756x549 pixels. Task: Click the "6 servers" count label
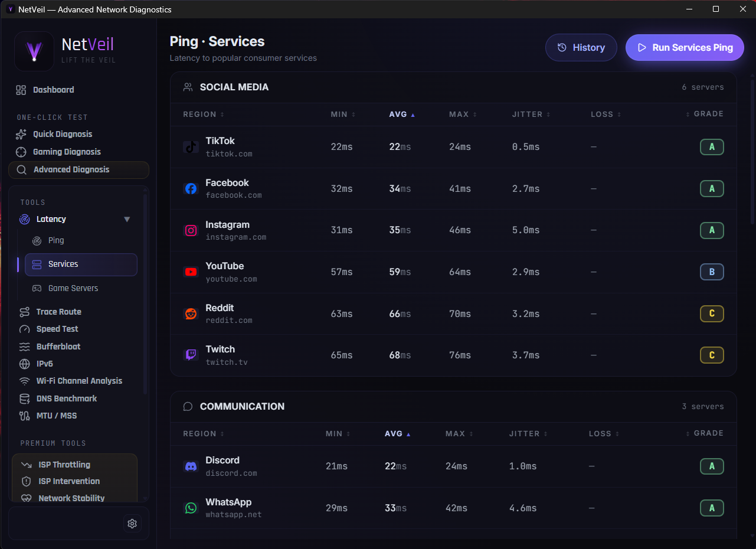point(703,87)
